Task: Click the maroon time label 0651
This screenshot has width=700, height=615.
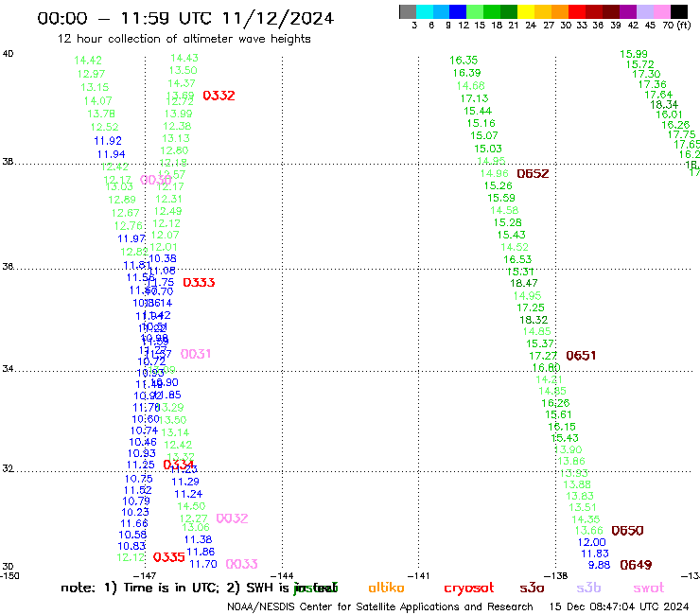Action: (581, 356)
